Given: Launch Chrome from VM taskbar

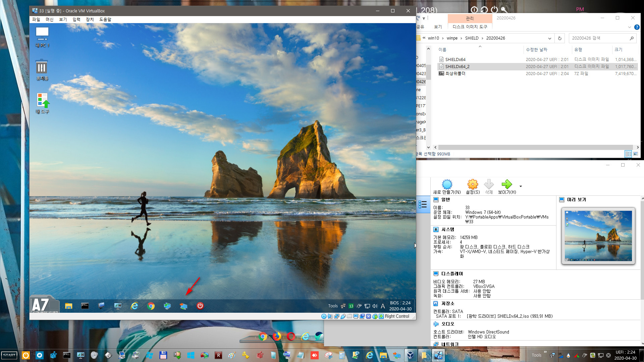Looking at the screenshot, I should coord(151,306).
